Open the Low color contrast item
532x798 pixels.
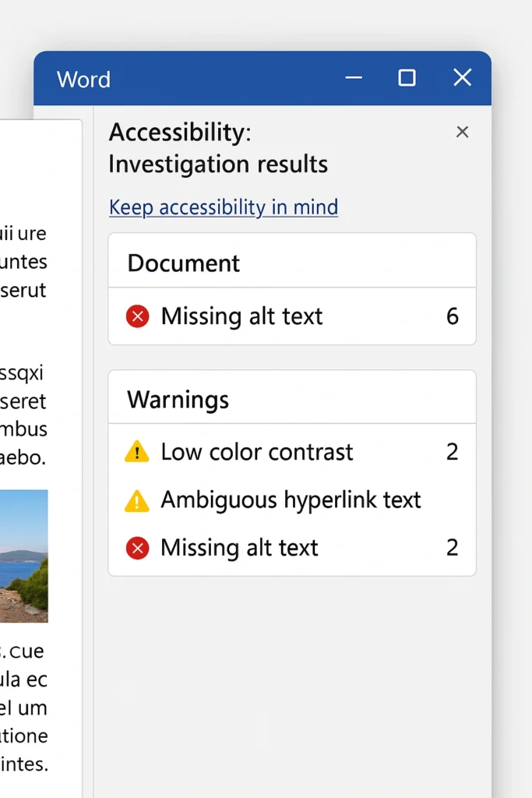tap(292, 452)
